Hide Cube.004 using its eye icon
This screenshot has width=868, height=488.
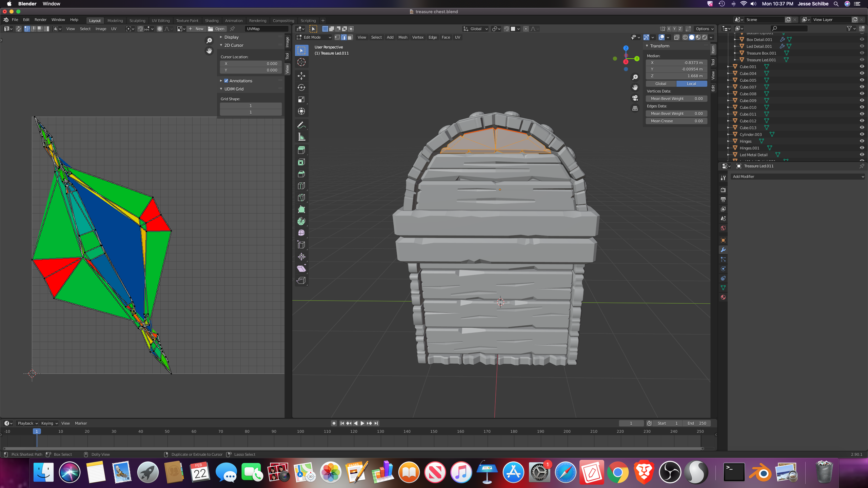click(x=862, y=73)
